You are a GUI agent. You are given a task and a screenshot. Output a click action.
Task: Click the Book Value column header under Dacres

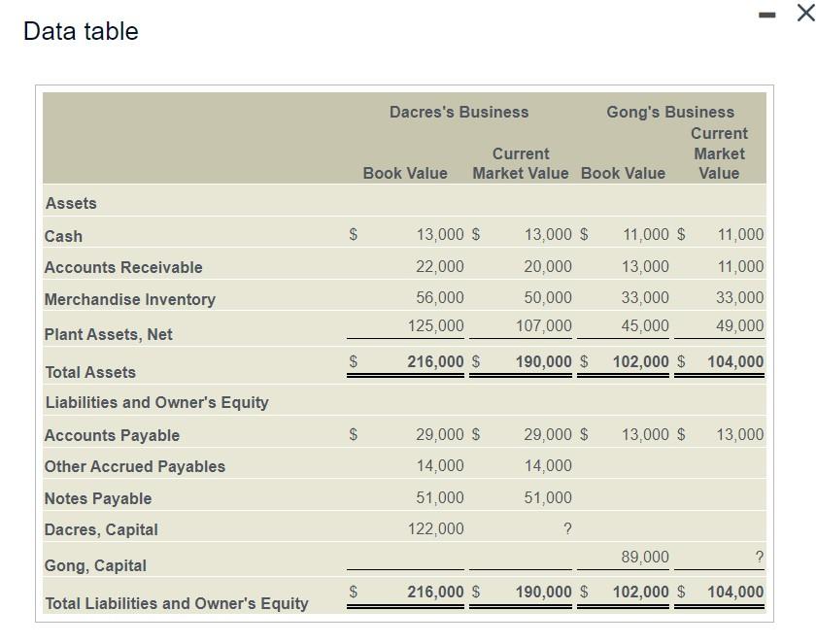405,173
